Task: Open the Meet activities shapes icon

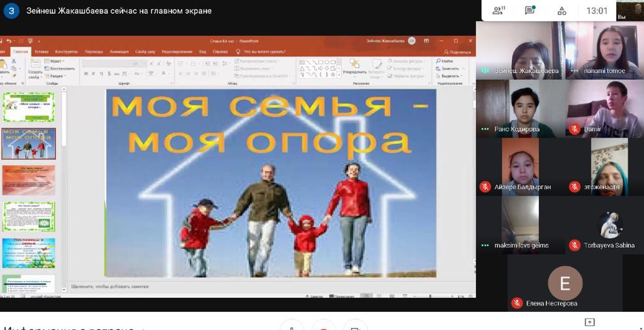Action: (x=562, y=10)
